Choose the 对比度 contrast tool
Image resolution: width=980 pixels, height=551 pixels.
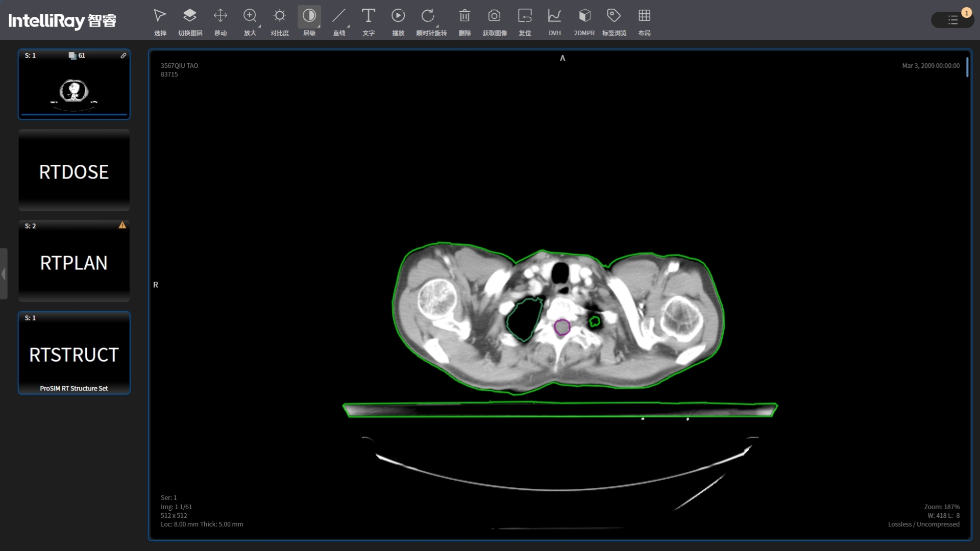[x=279, y=21]
